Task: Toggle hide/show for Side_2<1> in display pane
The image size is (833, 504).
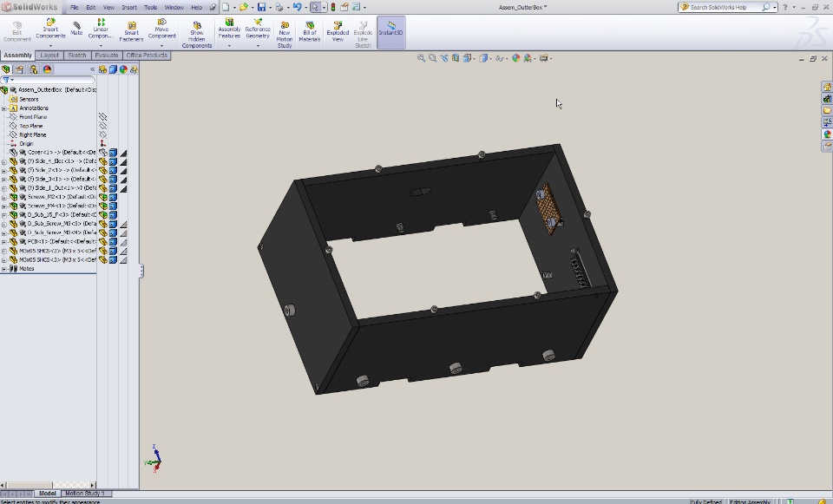Action: [x=103, y=171]
